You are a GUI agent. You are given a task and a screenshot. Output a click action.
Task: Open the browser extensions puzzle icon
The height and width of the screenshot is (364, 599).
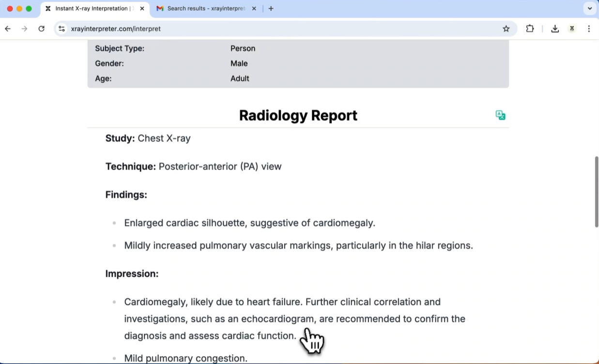[x=530, y=29]
